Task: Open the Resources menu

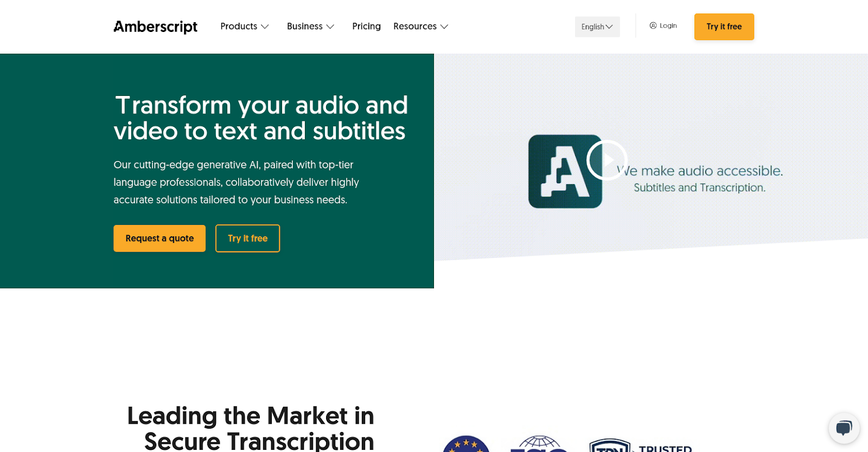Action: point(415,27)
